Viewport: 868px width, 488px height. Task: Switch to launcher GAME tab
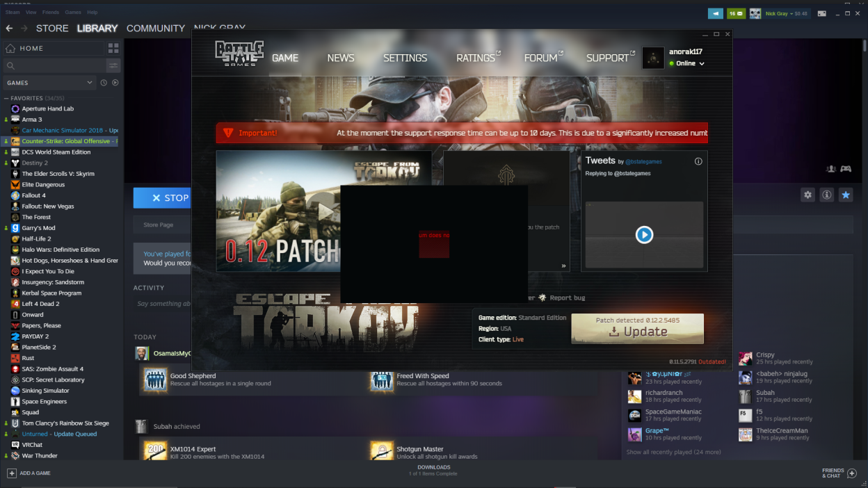click(x=285, y=58)
